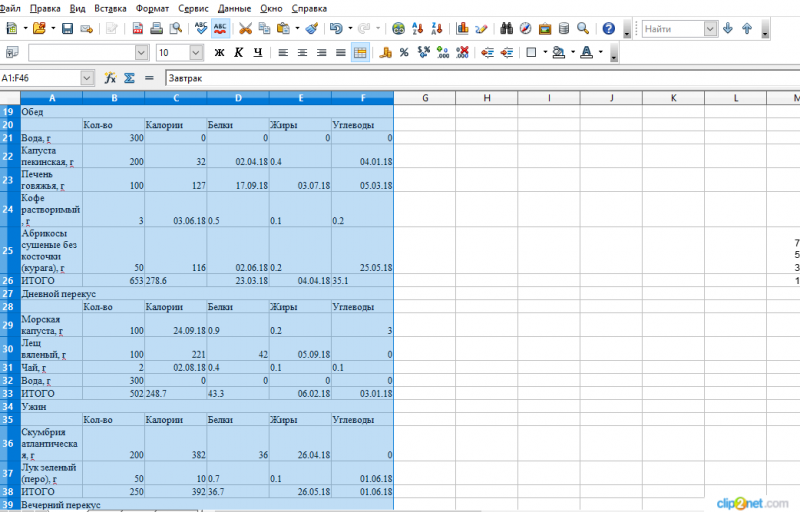Open the Данные menu
800x512 pixels.
tap(234, 7)
